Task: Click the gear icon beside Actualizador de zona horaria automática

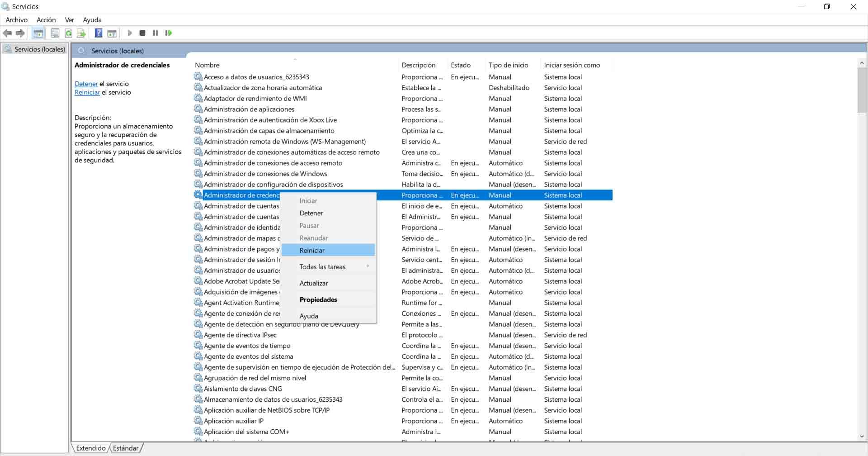Action: (x=198, y=87)
